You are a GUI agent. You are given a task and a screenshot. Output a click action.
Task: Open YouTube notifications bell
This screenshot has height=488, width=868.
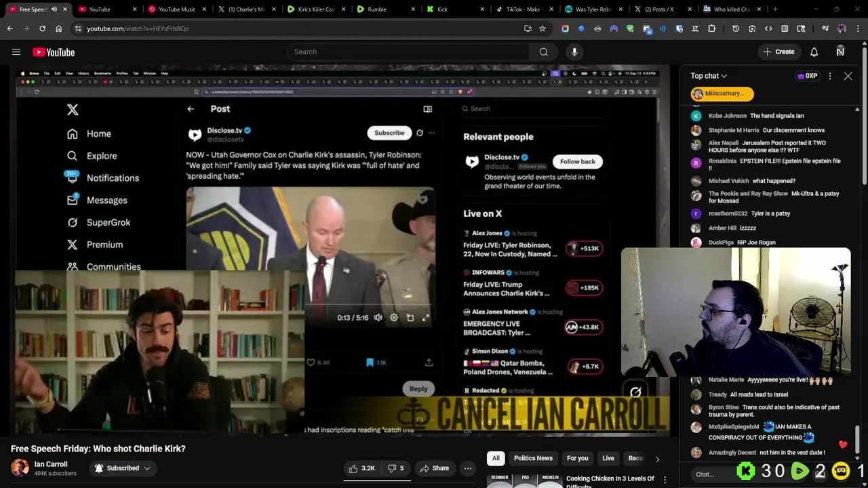pos(814,52)
